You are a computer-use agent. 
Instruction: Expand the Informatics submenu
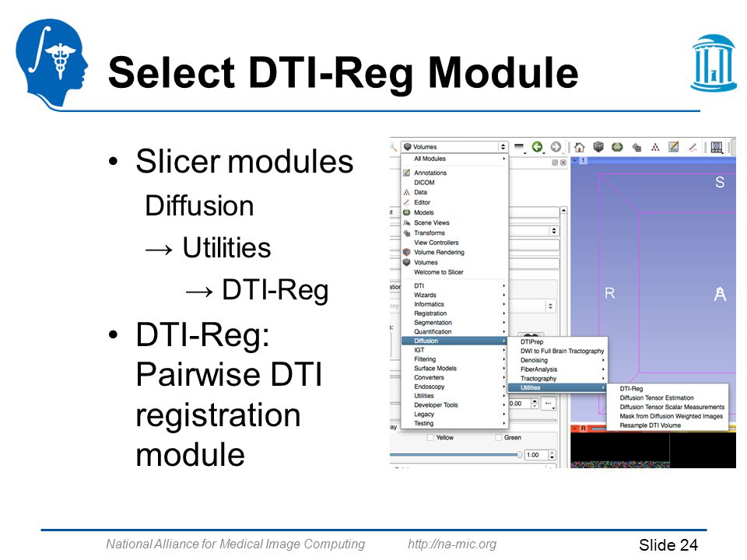coord(454,304)
